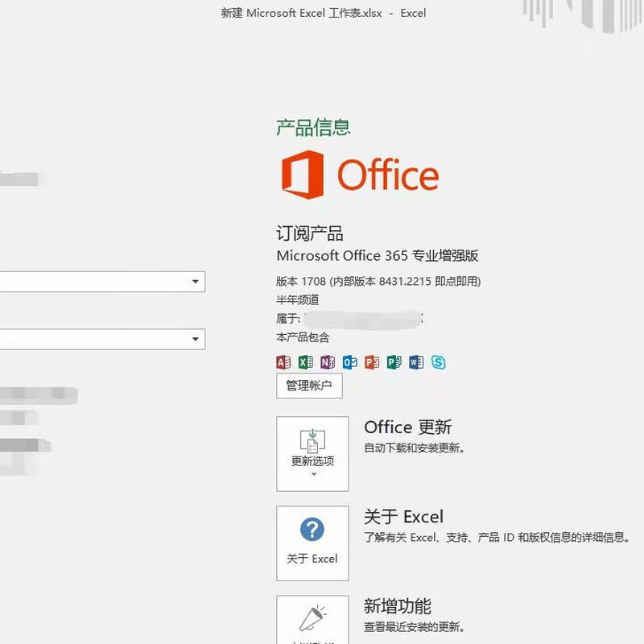
Task: Select the Word app icon
Action: [x=415, y=362]
